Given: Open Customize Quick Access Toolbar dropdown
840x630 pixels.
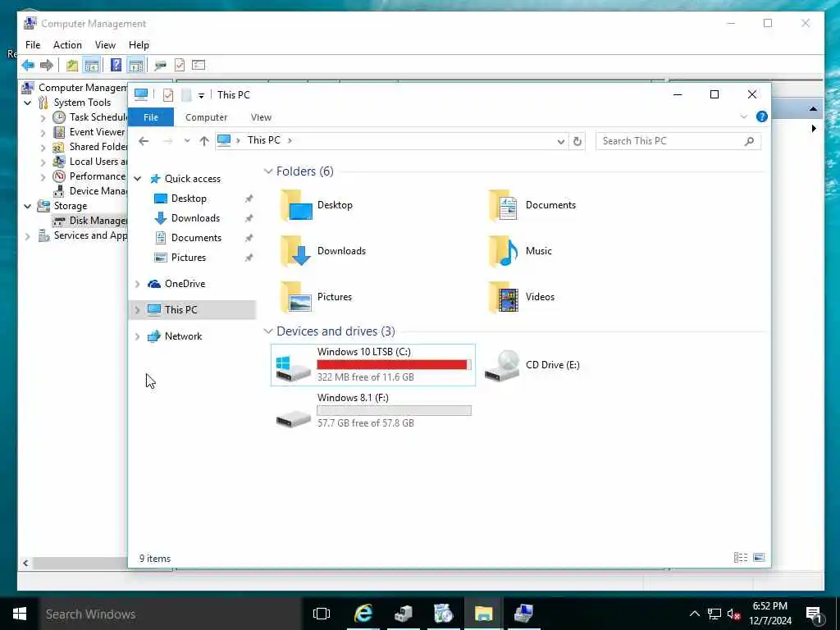Looking at the screenshot, I should point(201,96).
